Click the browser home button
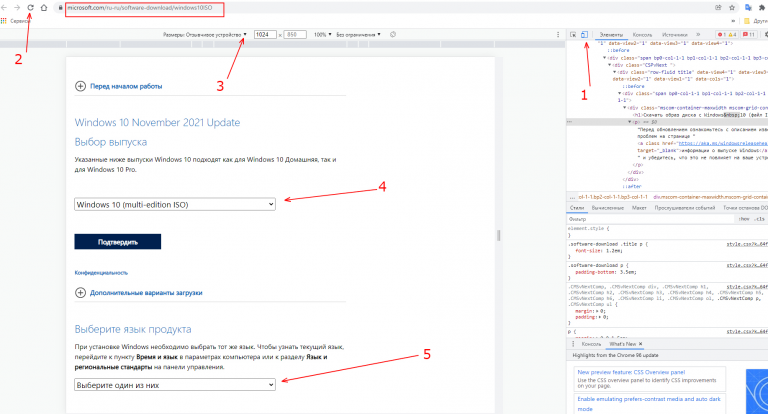 (44, 7)
